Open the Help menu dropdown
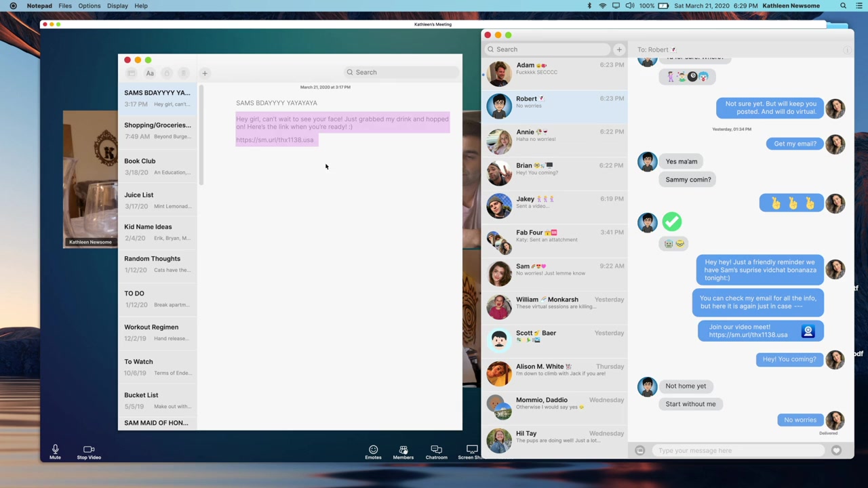 pos(141,6)
